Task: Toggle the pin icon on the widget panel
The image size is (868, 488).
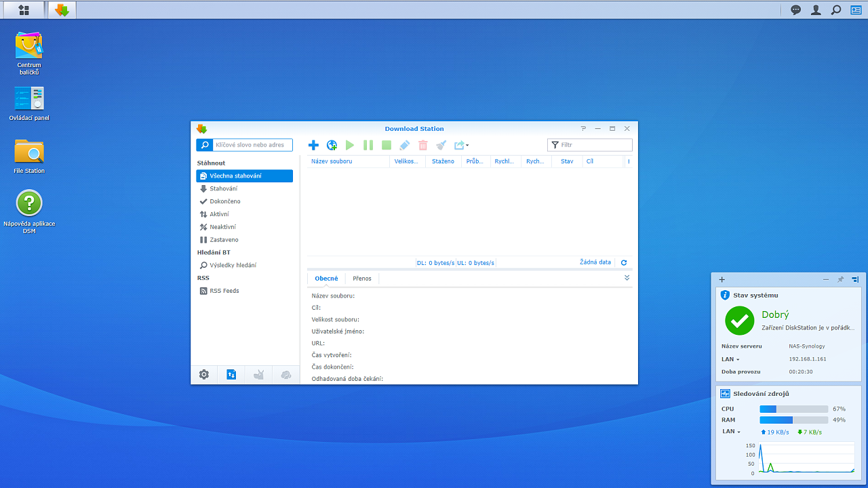Action: point(841,279)
